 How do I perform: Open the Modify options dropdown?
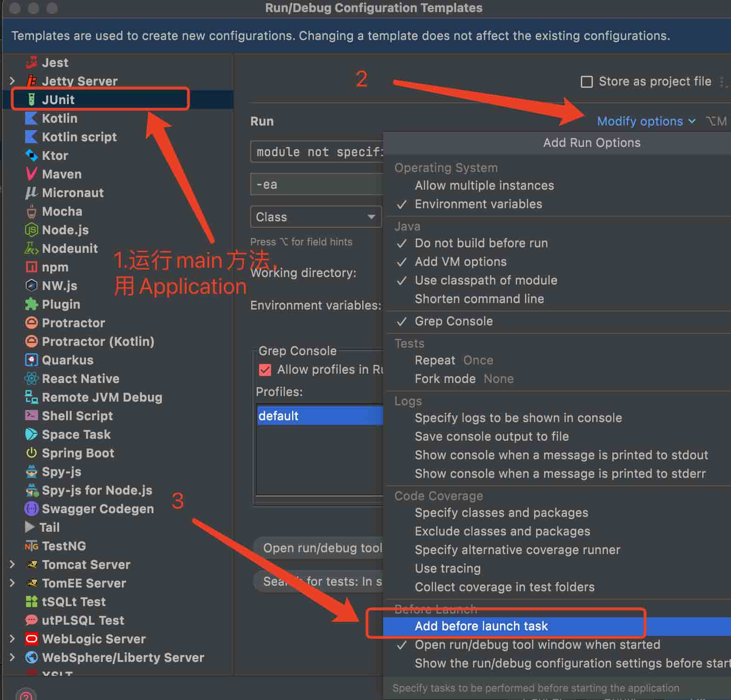pos(646,121)
